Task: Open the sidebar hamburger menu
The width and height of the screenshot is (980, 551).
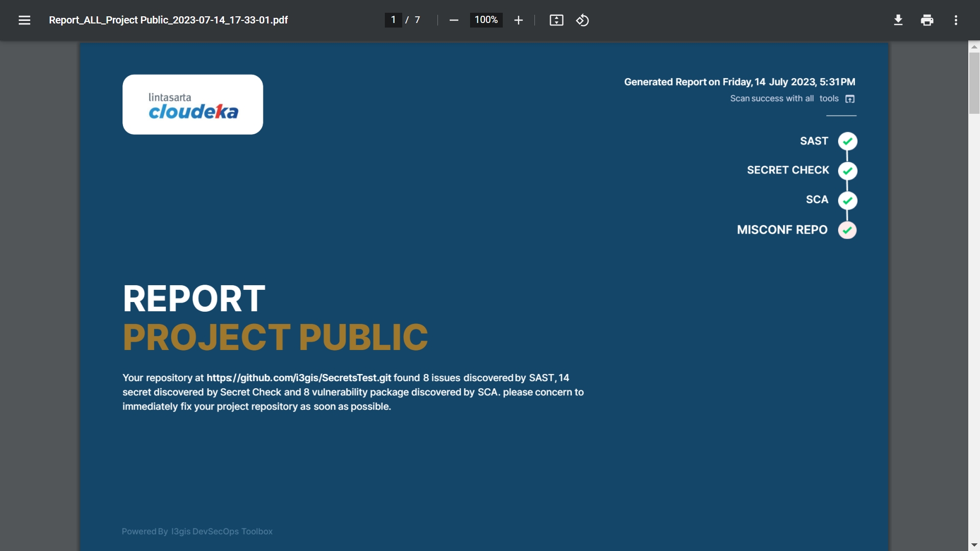Action: pyautogui.click(x=24, y=20)
